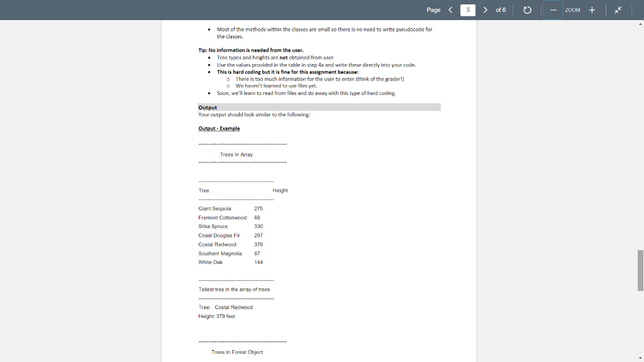Click 'This is hard coding but it is fine'
Screen dimensions: 644x362
287,72
